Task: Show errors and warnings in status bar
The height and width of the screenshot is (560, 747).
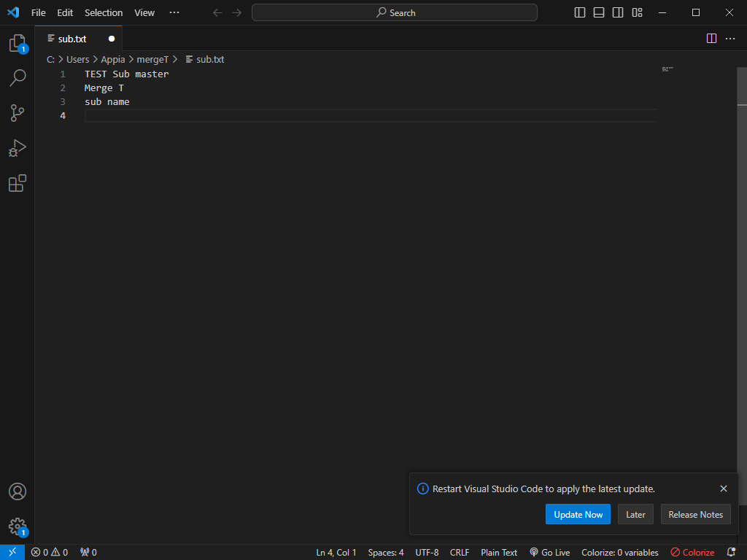Action: pos(50,553)
